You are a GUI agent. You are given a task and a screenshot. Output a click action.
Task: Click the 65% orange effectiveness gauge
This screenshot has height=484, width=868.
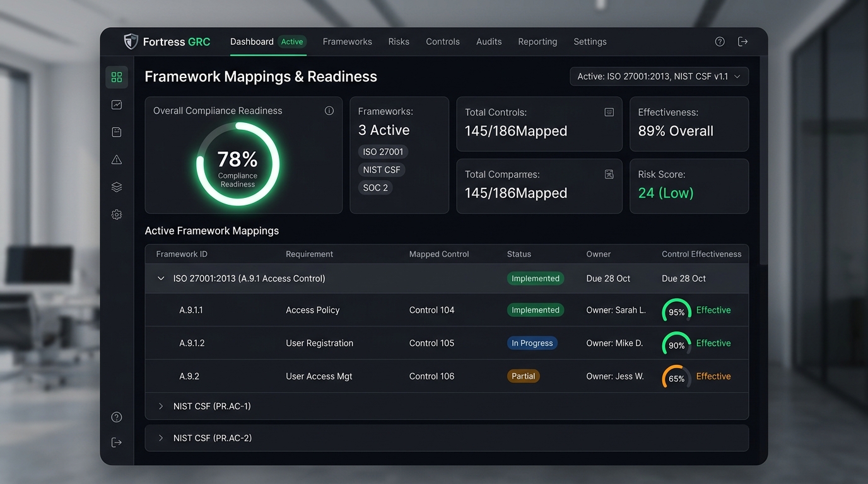pyautogui.click(x=676, y=377)
